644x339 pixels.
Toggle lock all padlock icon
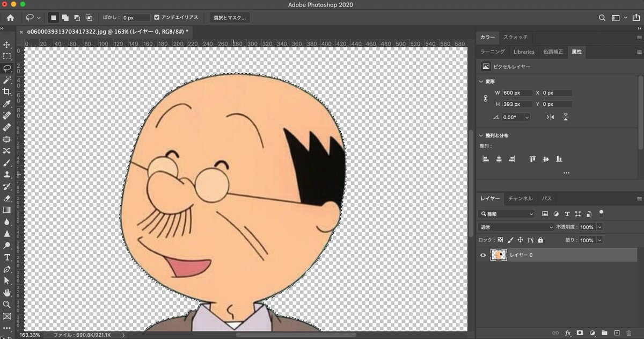(540, 240)
